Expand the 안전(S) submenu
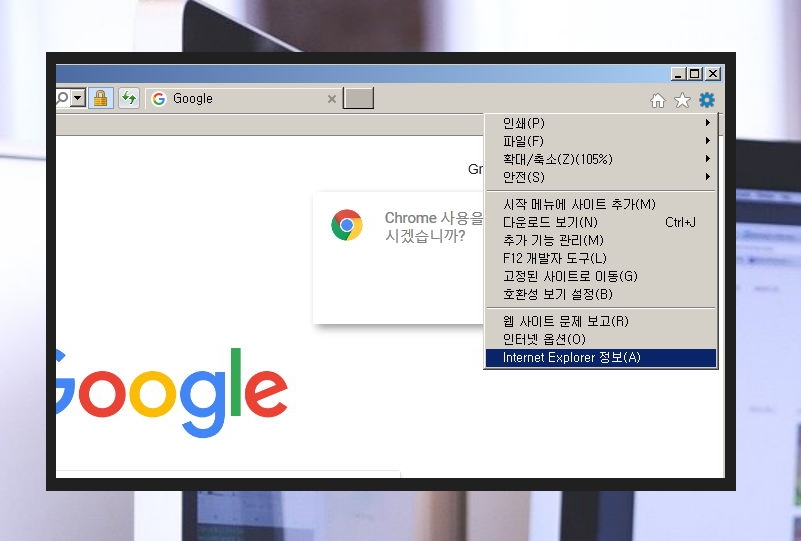This screenshot has width=801, height=541. pos(600,177)
